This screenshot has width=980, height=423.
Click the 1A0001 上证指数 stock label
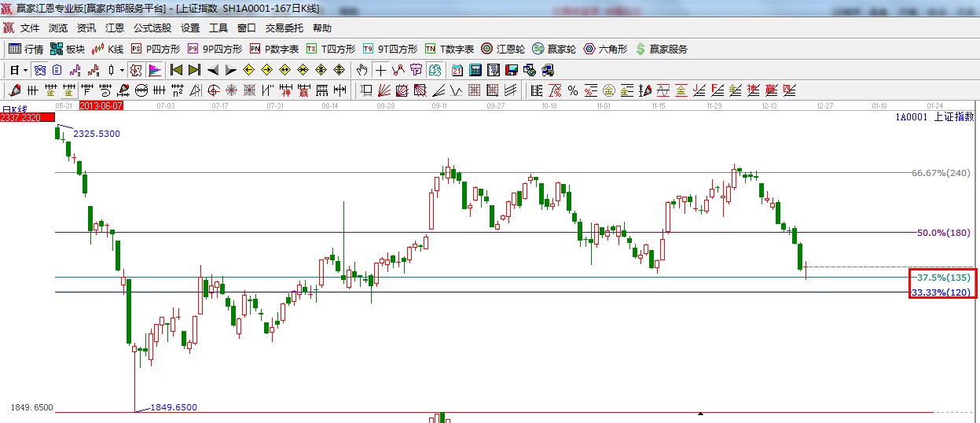click(x=934, y=117)
